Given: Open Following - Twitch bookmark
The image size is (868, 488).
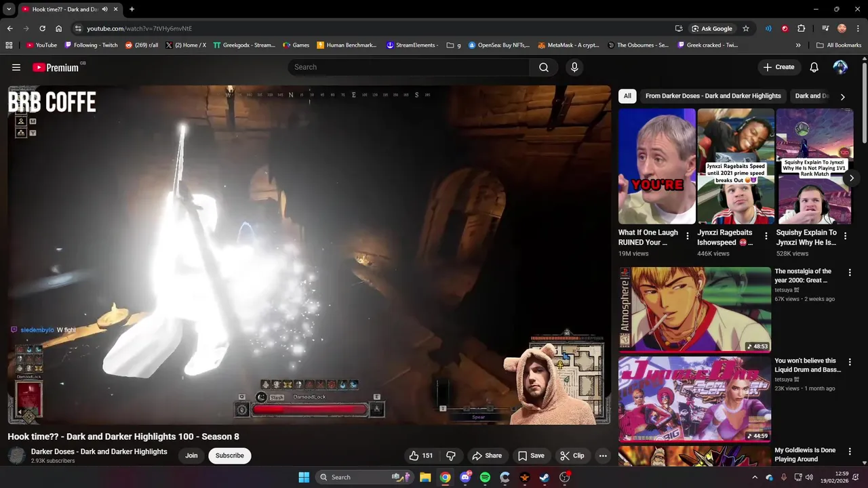Looking at the screenshot, I should [91, 45].
